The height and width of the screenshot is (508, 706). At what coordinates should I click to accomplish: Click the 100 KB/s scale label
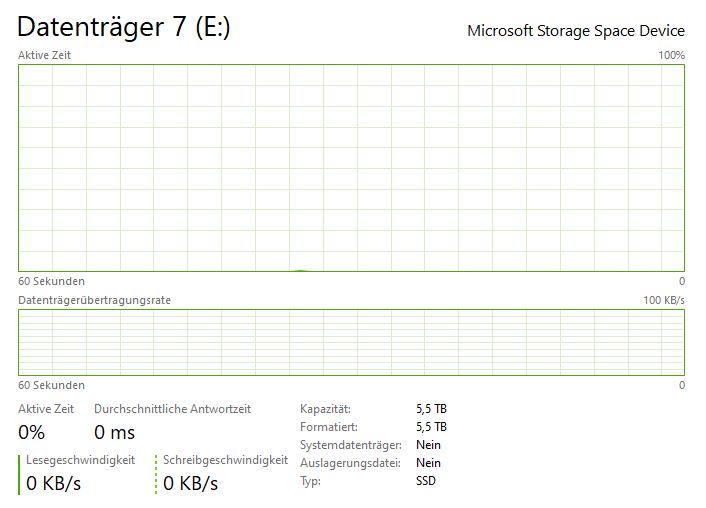pos(664,300)
